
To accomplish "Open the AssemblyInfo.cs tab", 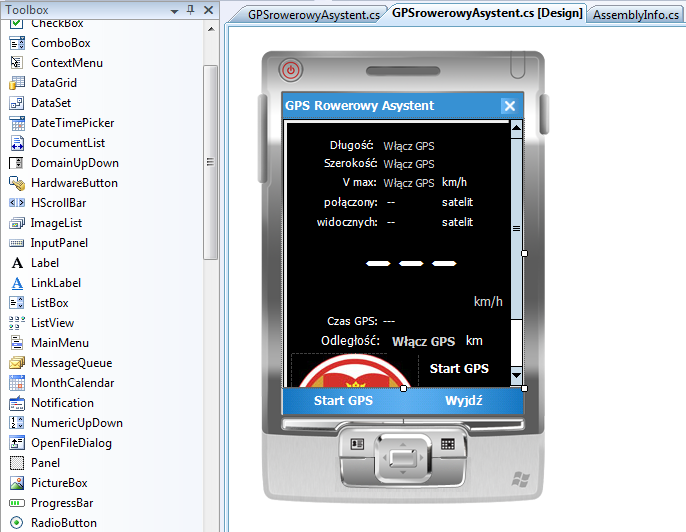I will [x=636, y=15].
